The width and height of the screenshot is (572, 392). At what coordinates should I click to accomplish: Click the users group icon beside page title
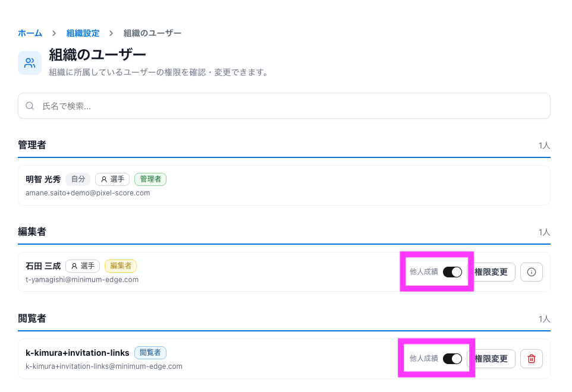(x=30, y=63)
